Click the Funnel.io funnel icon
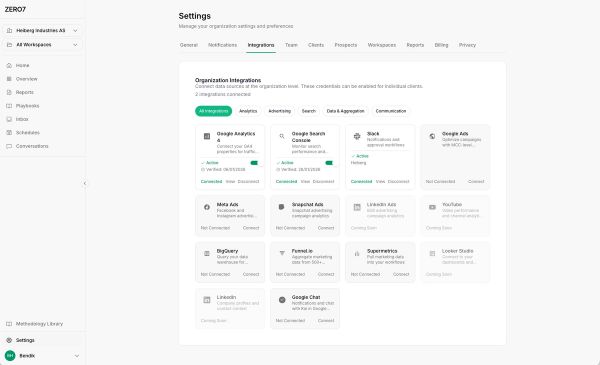Screen dimensions: 600x365 coord(282,253)
